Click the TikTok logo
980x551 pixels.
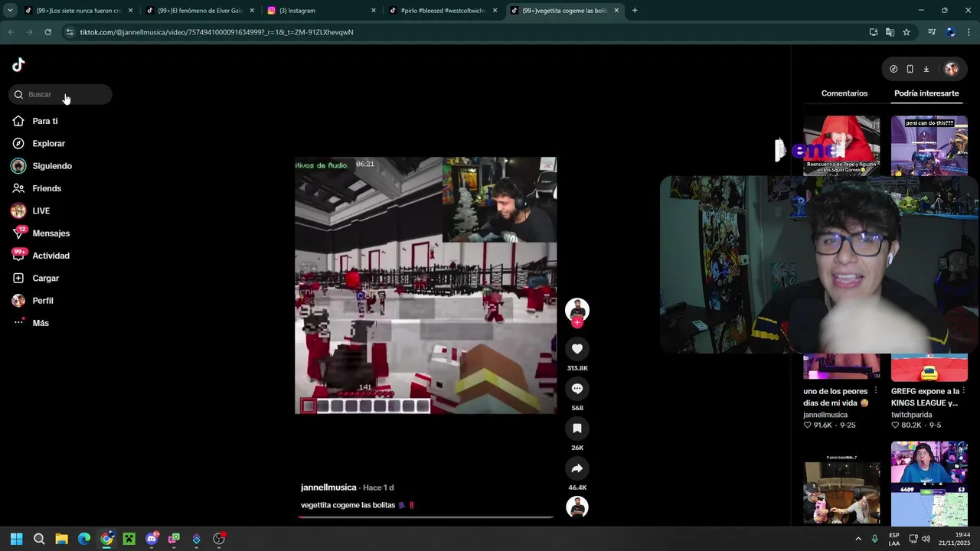(x=18, y=64)
